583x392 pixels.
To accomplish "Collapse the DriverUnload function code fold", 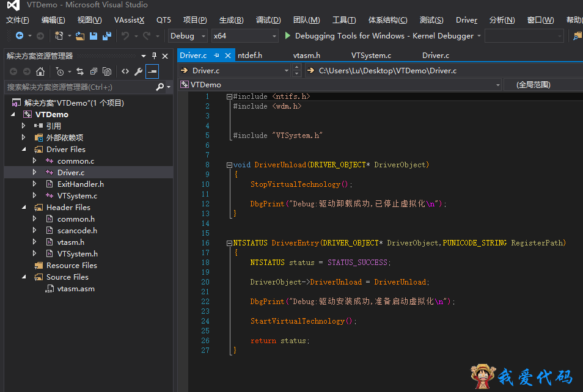I will click(229, 165).
